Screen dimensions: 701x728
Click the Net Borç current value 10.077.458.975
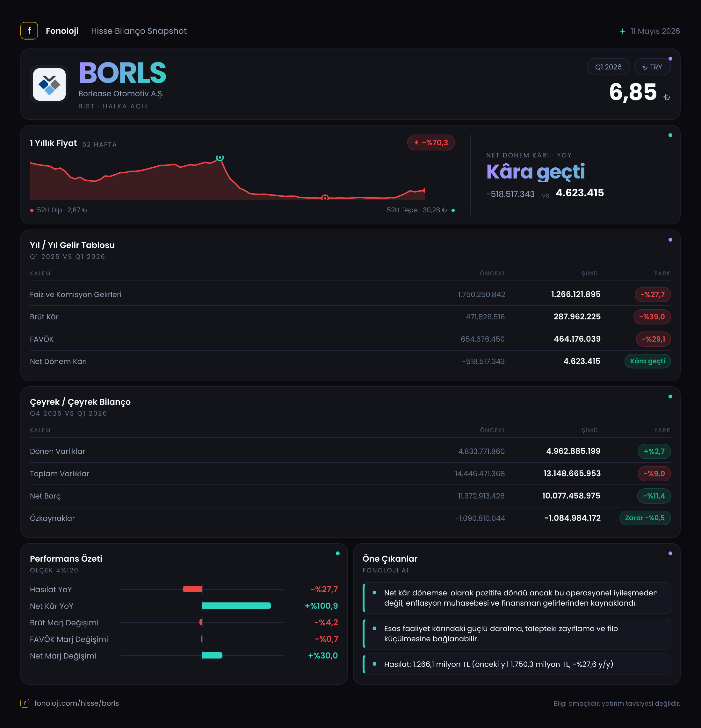coord(571,496)
